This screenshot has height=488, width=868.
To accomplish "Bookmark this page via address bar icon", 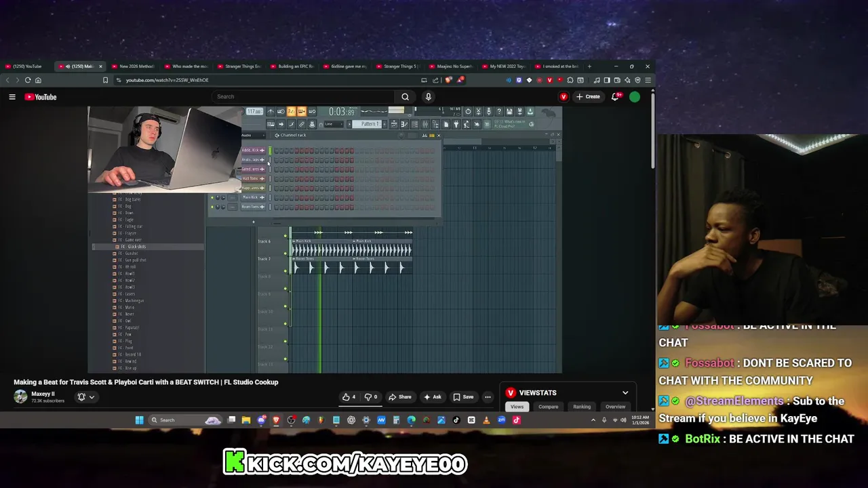I will pos(105,80).
